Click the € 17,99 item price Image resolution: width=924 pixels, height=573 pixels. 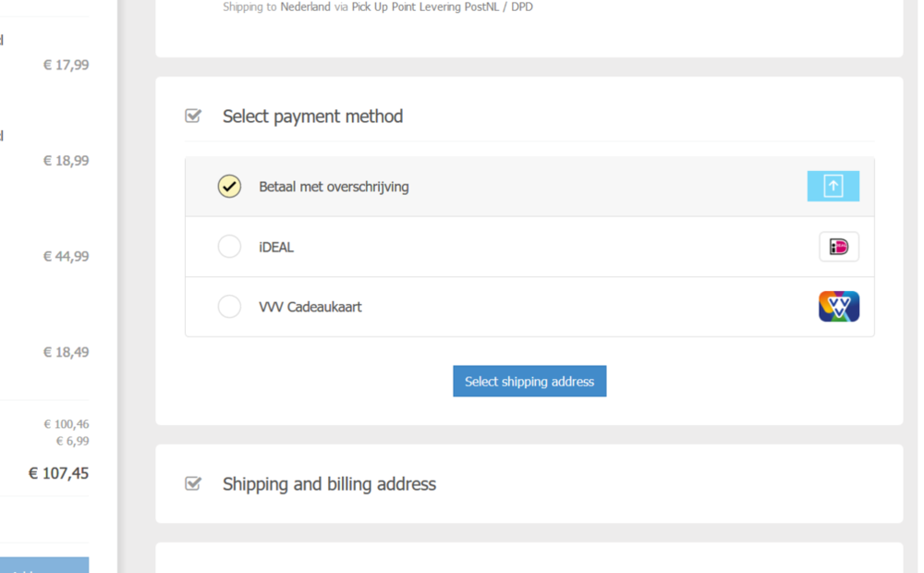tap(66, 65)
